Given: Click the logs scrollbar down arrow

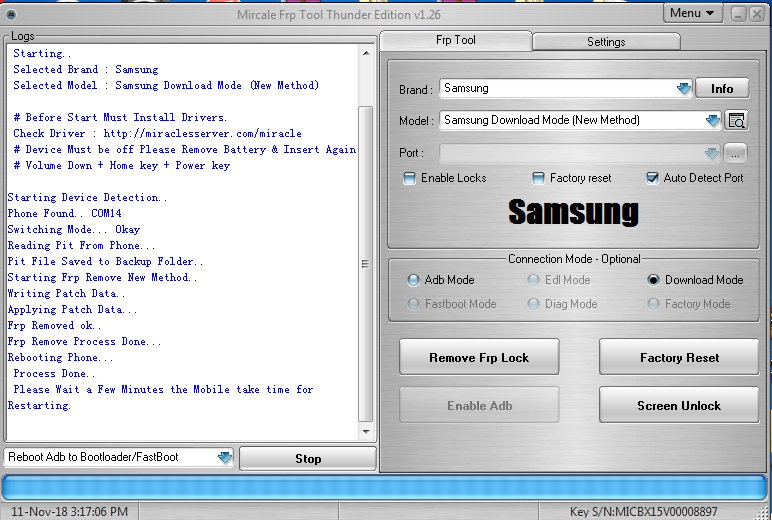Looking at the screenshot, I should [366, 432].
